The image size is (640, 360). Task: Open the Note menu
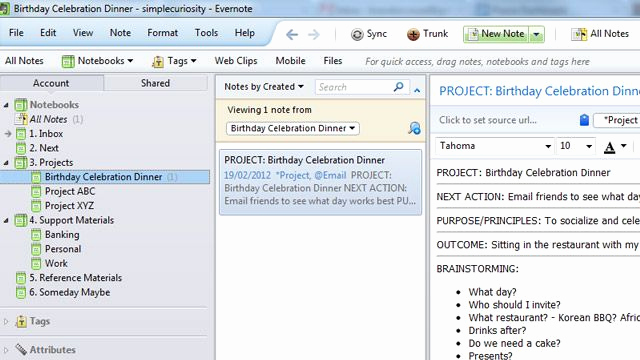click(x=120, y=33)
